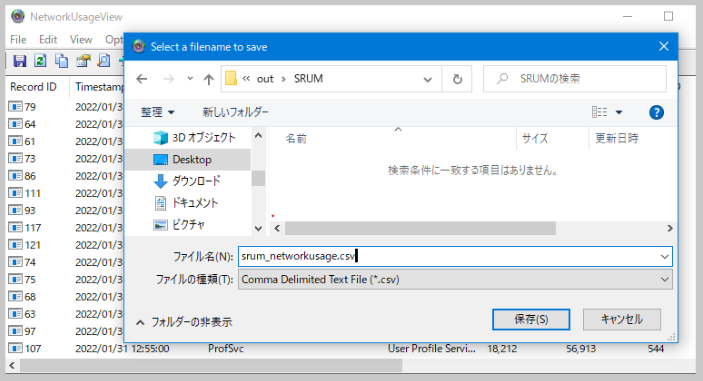The width and height of the screenshot is (703, 381).
Task: Select record 117 row
Action: 65,228
